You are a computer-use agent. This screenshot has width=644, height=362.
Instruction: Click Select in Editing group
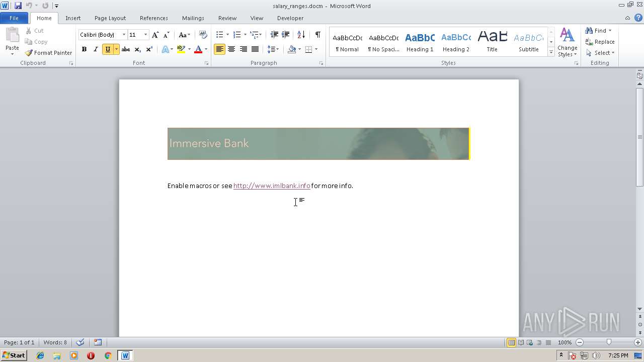(600, 53)
